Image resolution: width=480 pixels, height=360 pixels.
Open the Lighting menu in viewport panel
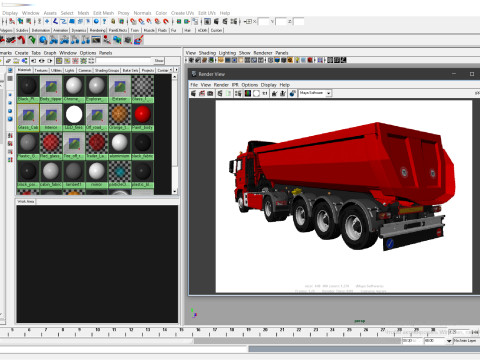coord(227,53)
